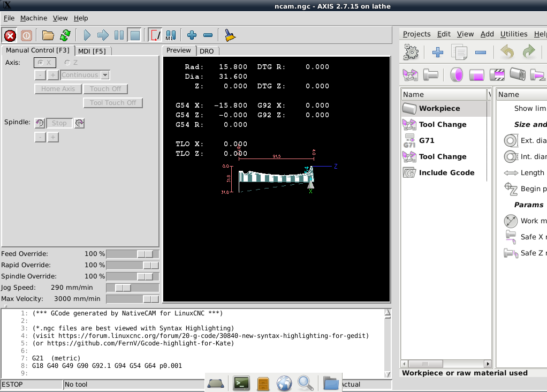Click the NativeCAM undo arrow

point(507,52)
